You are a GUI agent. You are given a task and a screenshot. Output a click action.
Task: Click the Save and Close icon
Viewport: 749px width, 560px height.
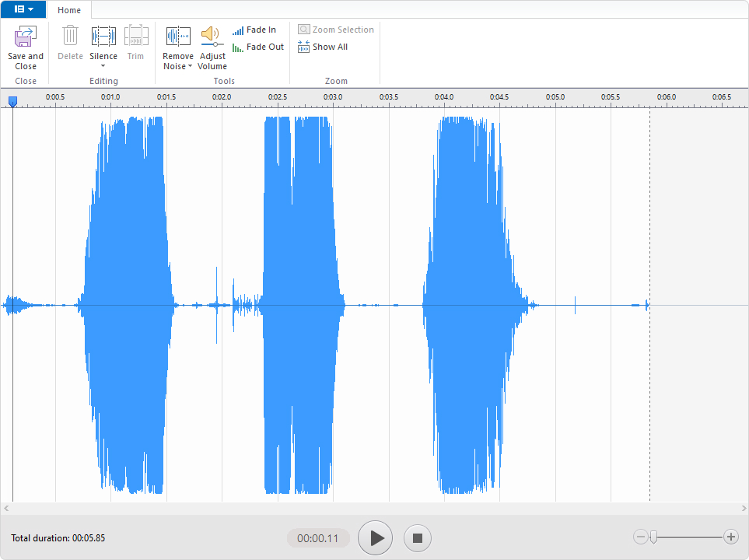pos(26,37)
